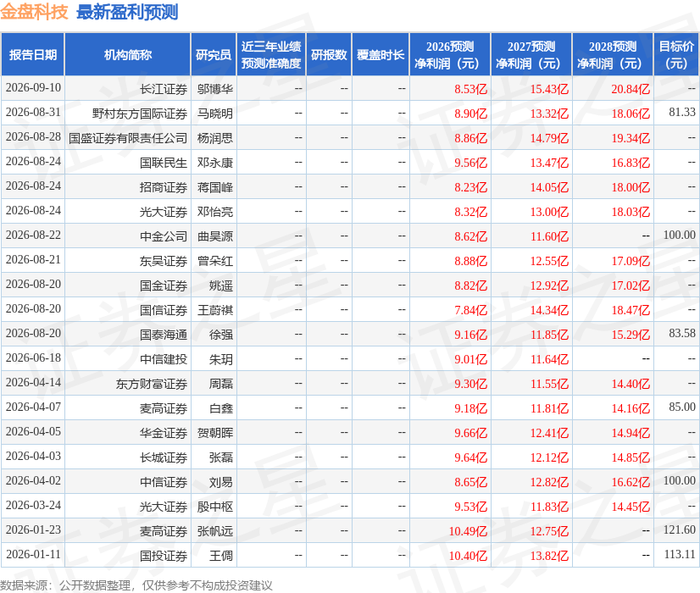The width and height of the screenshot is (700, 593).
Task: Click the 目标价 column header
Action: pyautogui.click(x=676, y=54)
